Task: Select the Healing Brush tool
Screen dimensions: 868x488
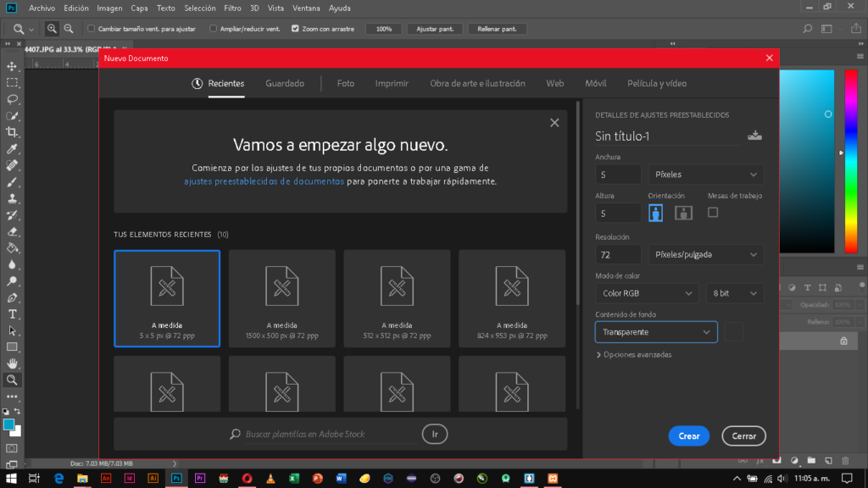Action: click(x=12, y=165)
